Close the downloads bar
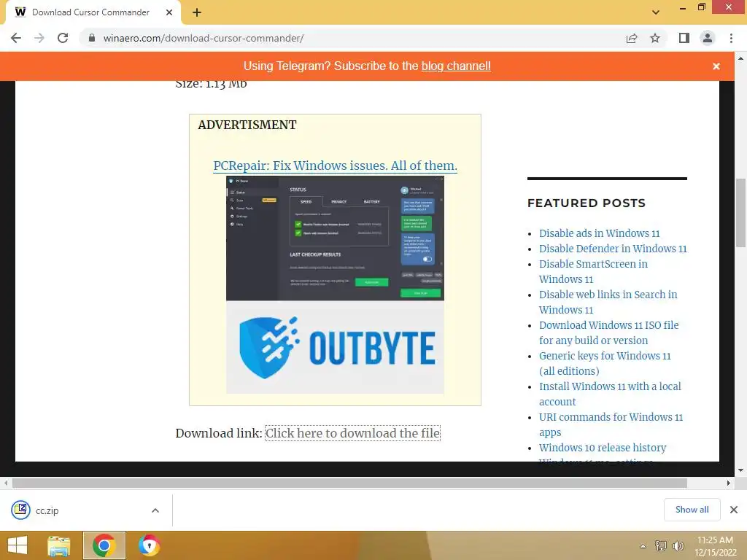 [734, 510]
